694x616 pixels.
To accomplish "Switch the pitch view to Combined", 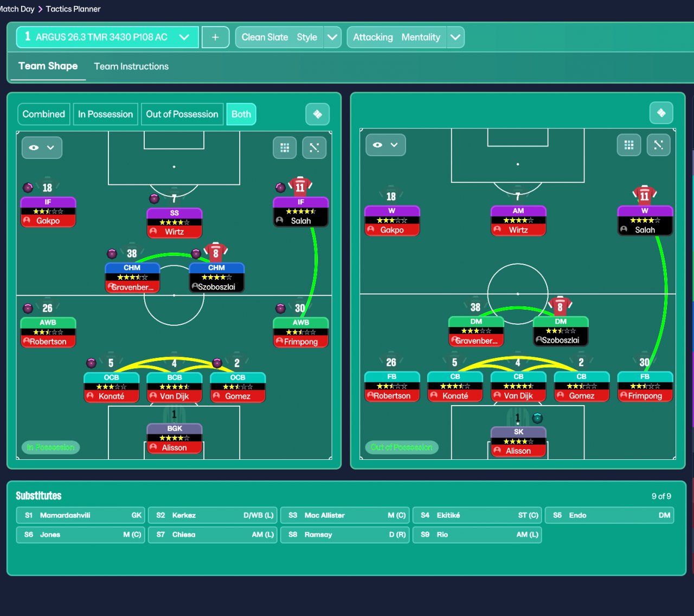I will 44,114.
